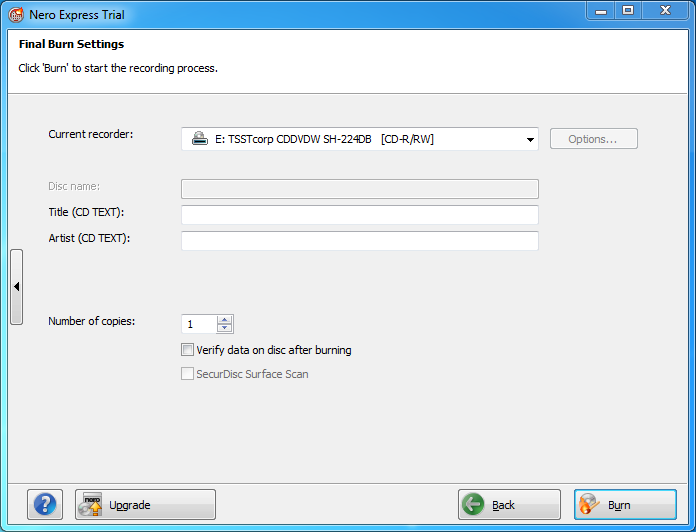Go back with the Back button
The image size is (696, 532).
[509, 504]
